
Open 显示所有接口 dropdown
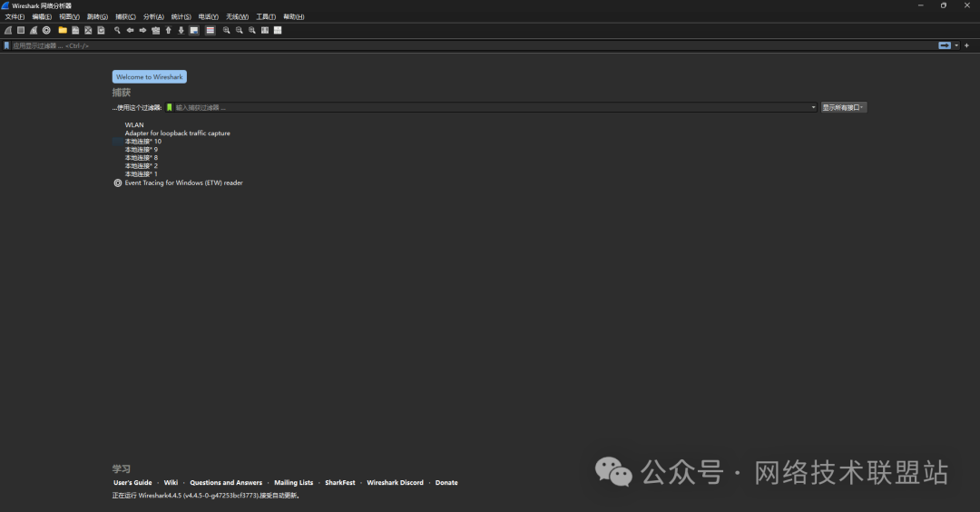(843, 107)
